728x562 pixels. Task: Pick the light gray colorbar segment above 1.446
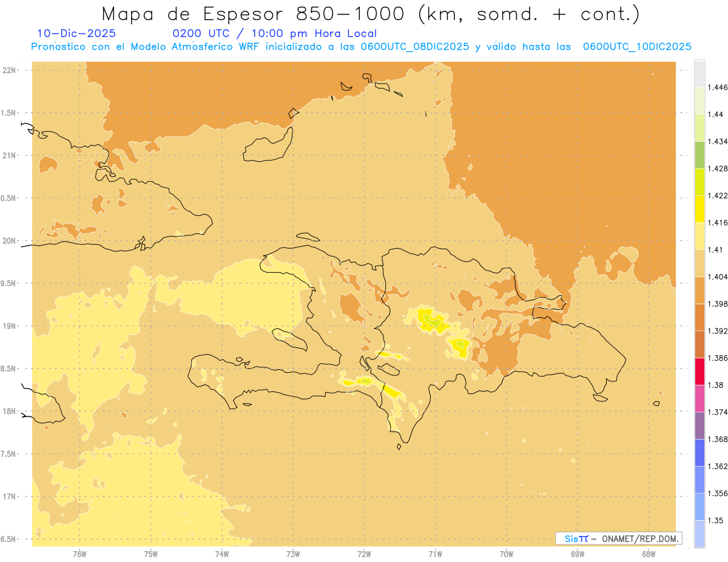pos(699,73)
